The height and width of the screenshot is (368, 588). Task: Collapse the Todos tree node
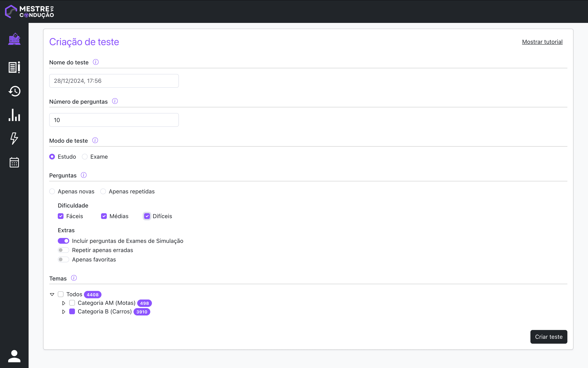[52, 294]
